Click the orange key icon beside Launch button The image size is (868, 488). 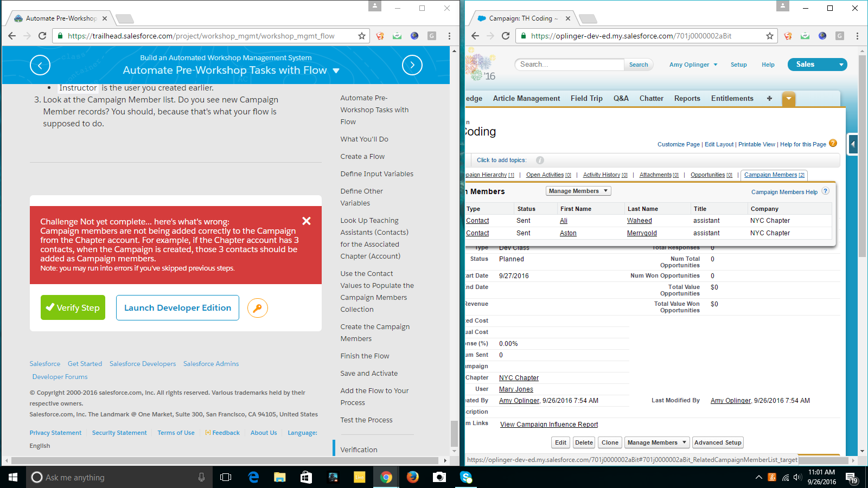click(258, 308)
